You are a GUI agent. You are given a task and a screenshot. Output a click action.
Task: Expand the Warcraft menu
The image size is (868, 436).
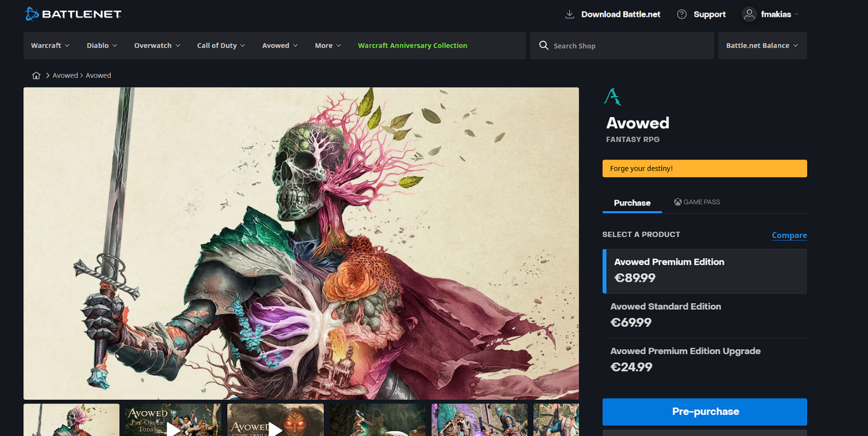(x=50, y=46)
